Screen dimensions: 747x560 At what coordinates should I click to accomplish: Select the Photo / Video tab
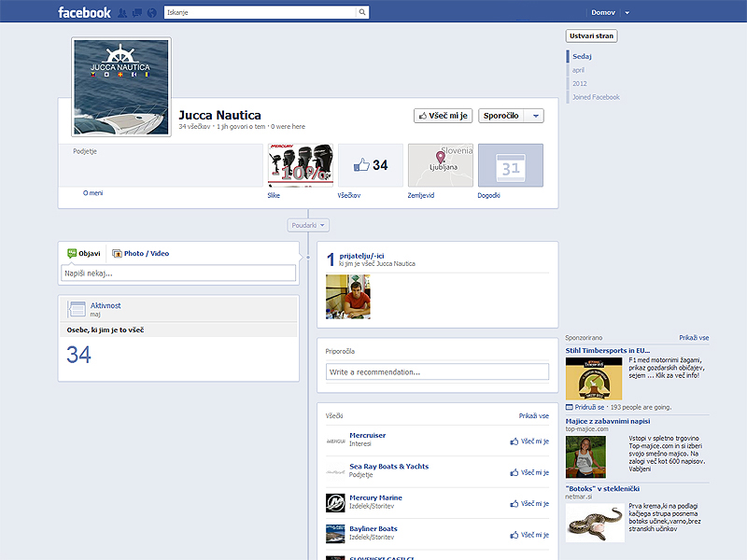pyautogui.click(x=141, y=253)
